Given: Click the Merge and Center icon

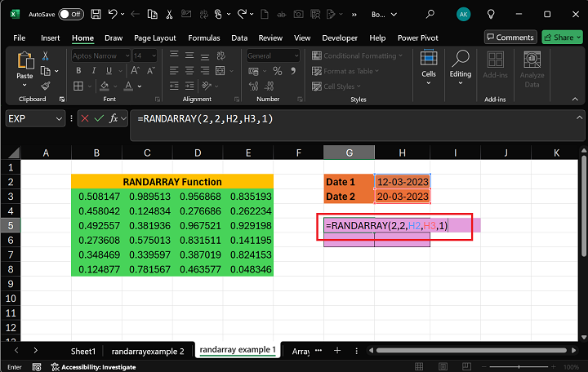Looking at the screenshot, I should coord(220,71).
